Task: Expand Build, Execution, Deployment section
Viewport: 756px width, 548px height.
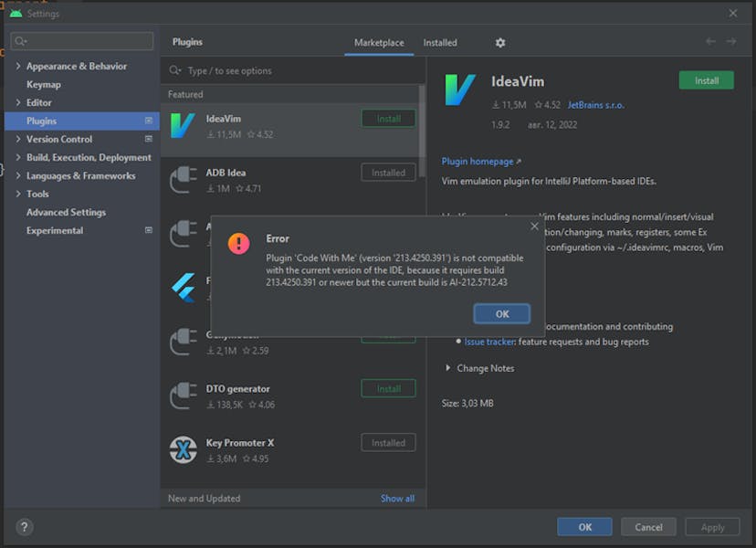Action: click(x=18, y=157)
